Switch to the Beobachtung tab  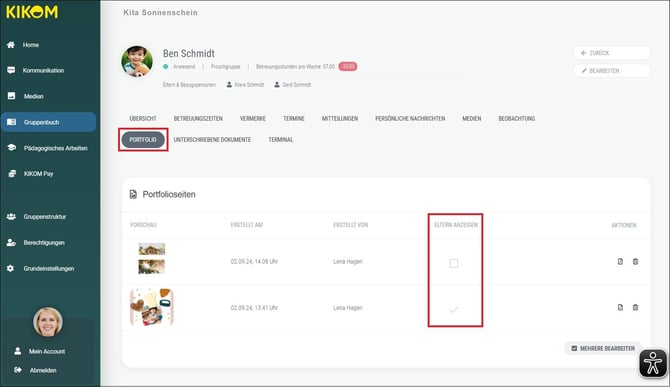(517, 119)
